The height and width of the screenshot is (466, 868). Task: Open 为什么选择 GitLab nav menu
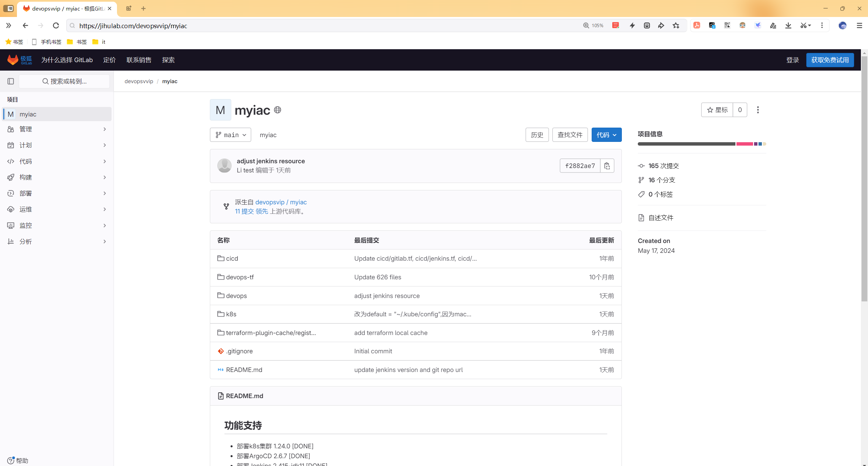(x=67, y=60)
